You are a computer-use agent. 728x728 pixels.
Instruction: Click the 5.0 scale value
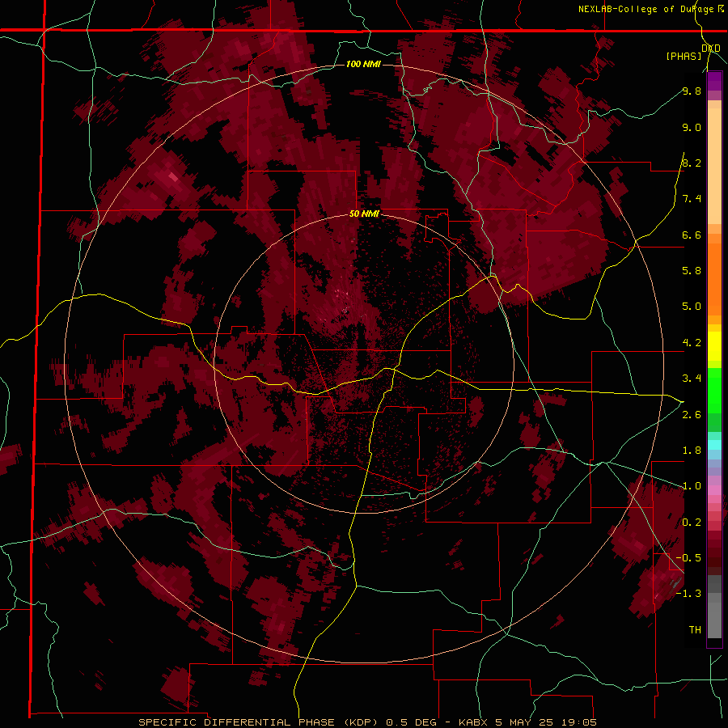click(692, 307)
